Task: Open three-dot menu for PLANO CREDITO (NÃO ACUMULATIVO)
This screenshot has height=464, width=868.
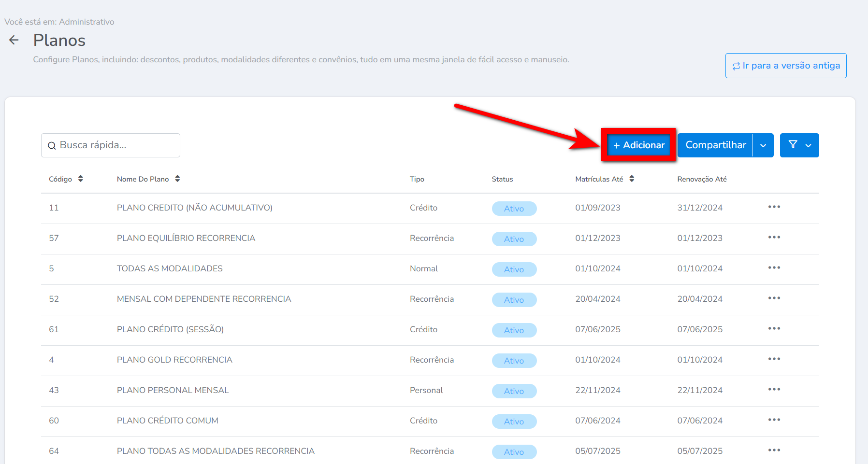Action: tap(774, 207)
